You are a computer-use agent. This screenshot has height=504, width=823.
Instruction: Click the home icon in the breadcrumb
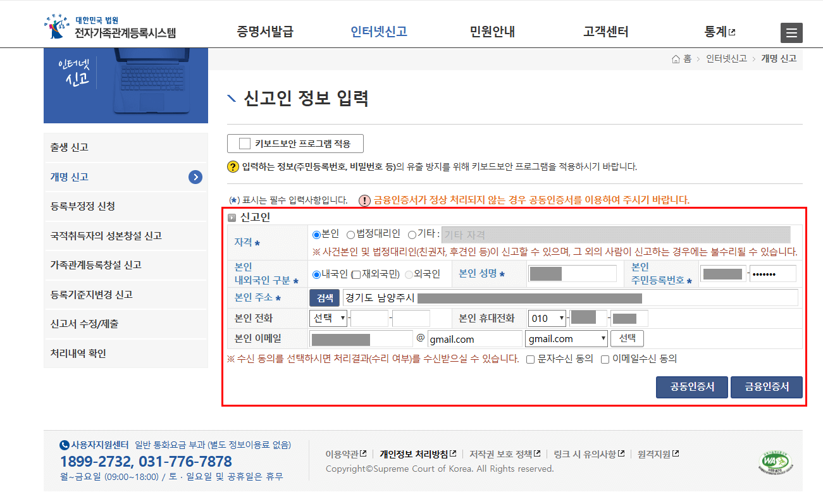(x=675, y=58)
